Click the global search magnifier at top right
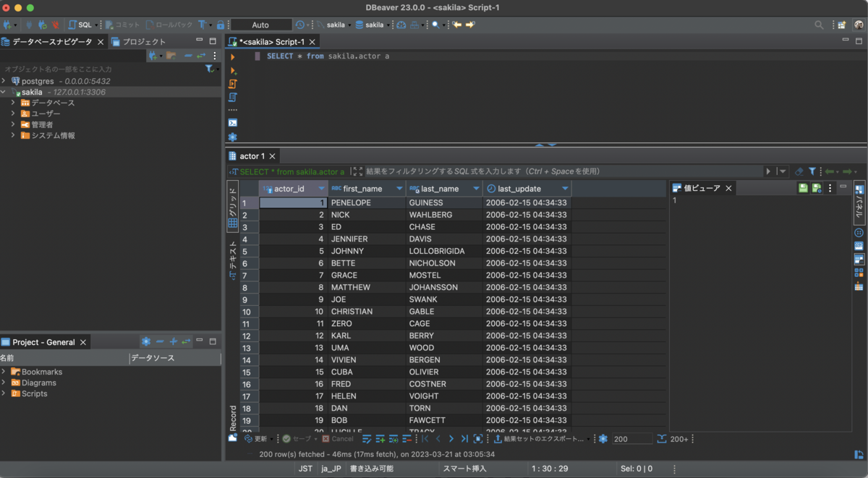Image resolution: width=868 pixels, height=478 pixels. 819,25
